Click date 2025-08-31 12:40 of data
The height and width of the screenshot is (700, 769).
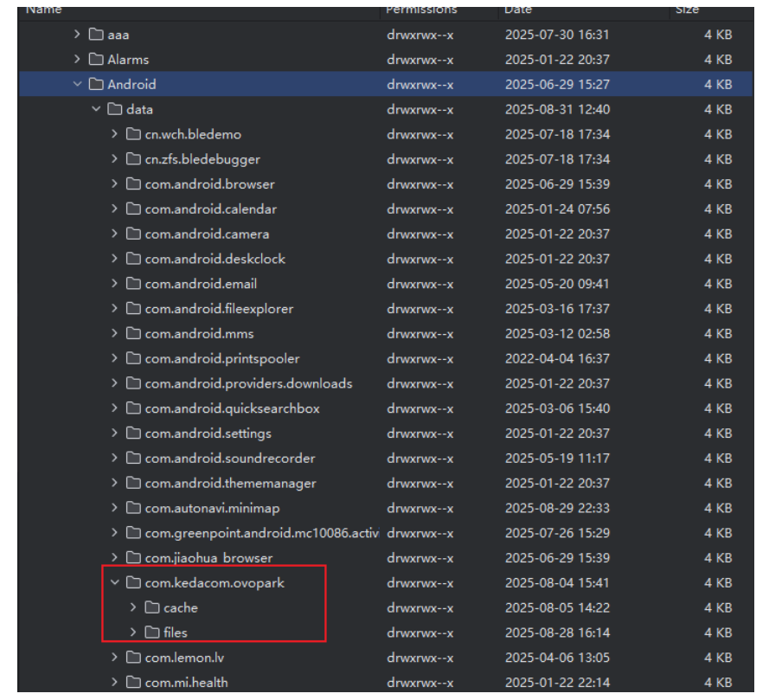(x=557, y=109)
